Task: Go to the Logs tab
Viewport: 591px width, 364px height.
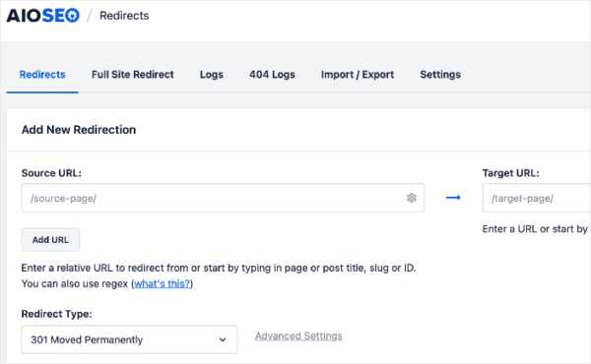Action: [x=212, y=75]
